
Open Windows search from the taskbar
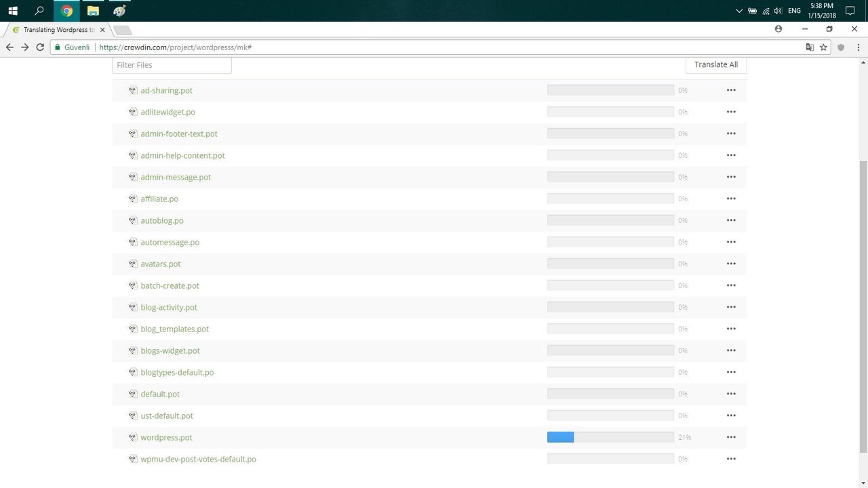tap(39, 11)
